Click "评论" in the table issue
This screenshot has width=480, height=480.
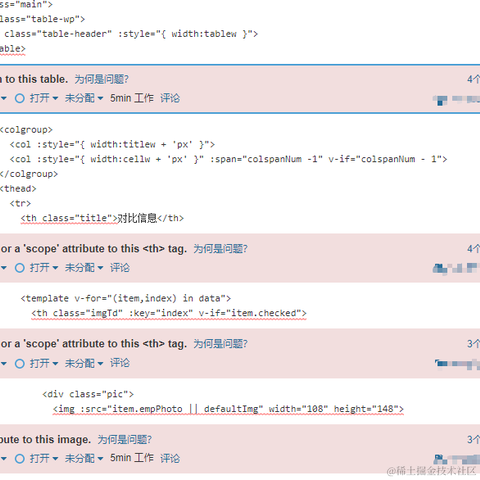(x=170, y=98)
